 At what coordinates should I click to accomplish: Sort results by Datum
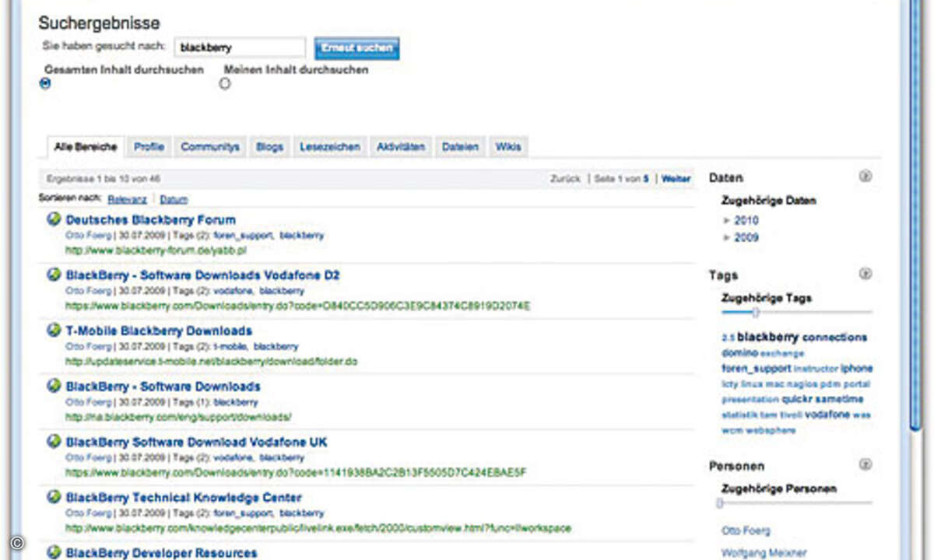tap(174, 199)
